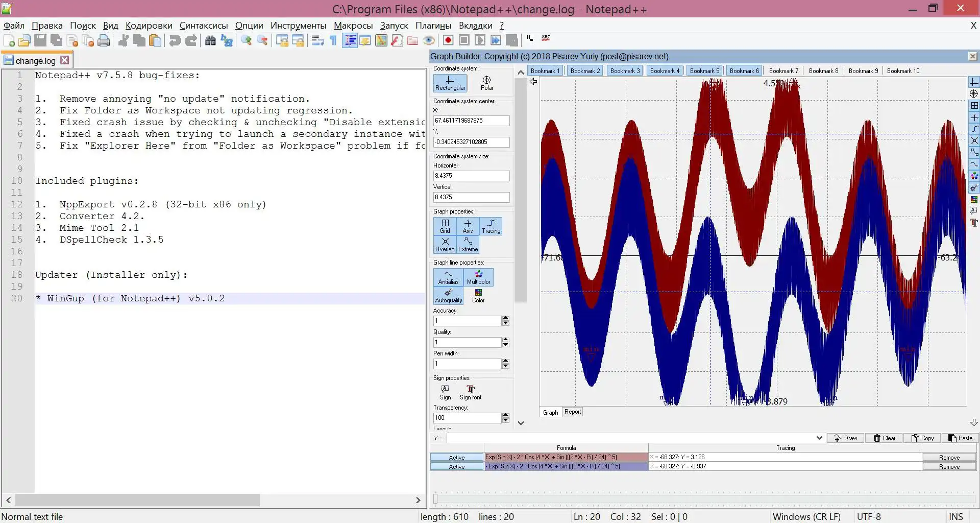This screenshot has height=523, width=980.
Task: Click the Run macro multiple times icon
Action: click(496, 41)
